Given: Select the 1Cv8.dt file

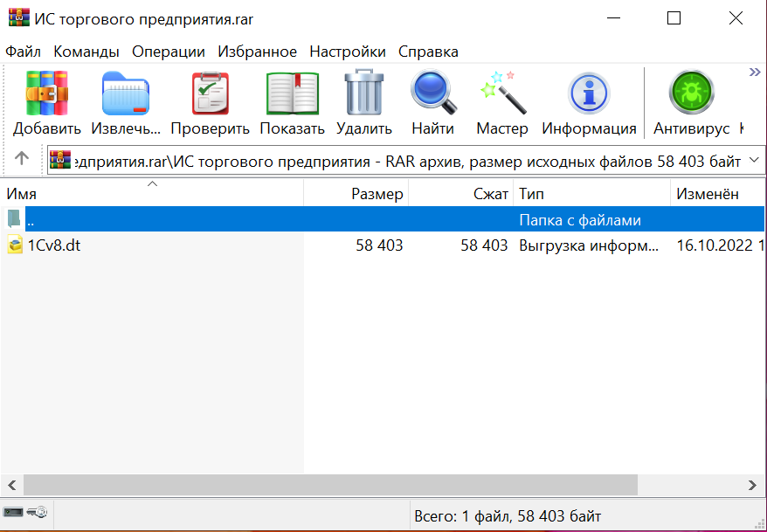Looking at the screenshot, I should click(53, 245).
